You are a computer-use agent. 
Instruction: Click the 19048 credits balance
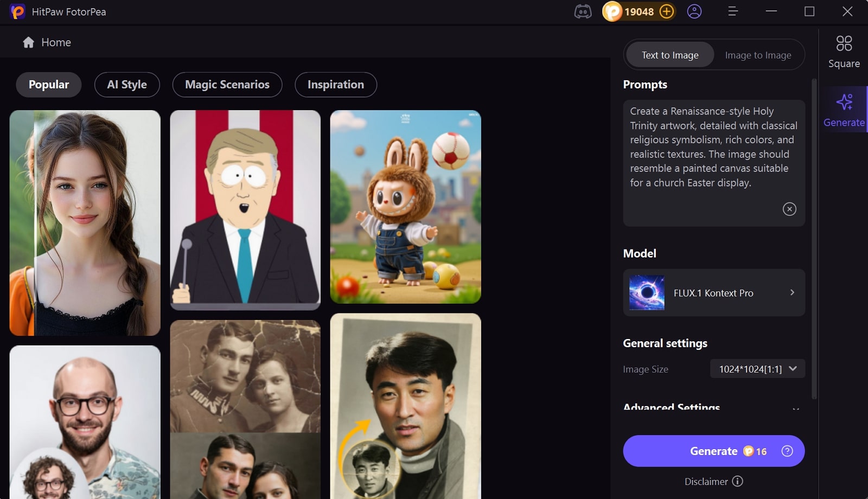coord(639,12)
